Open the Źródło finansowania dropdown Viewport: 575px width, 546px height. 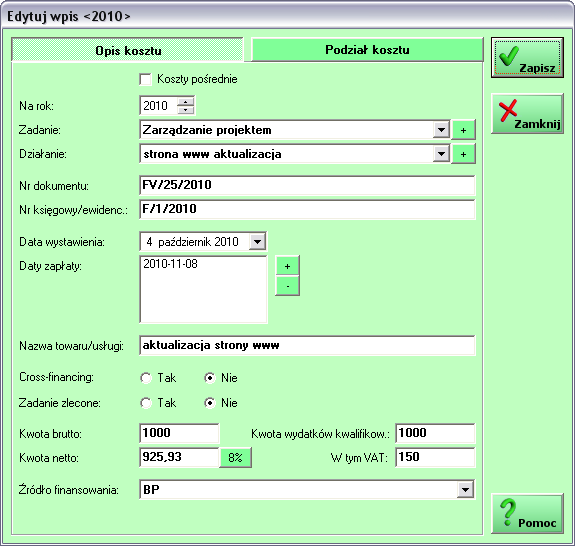(x=465, y=490)
